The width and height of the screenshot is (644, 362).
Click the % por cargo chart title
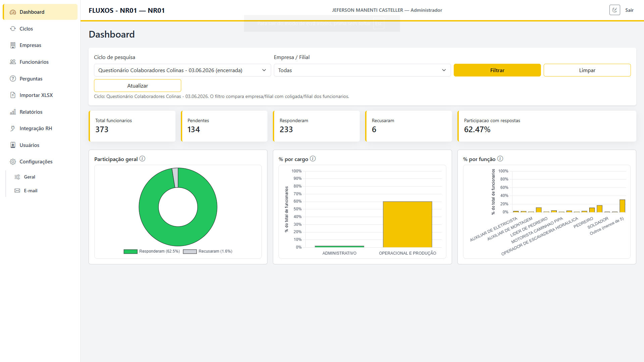[x=293, y=159]
